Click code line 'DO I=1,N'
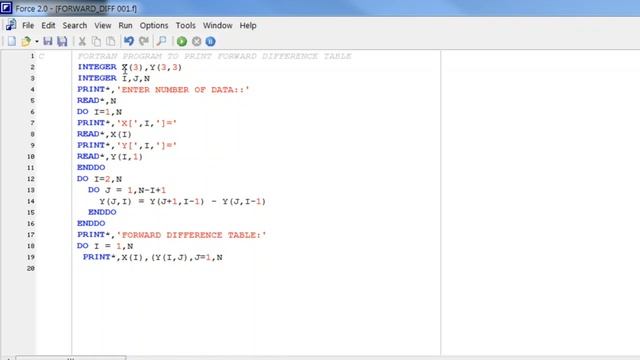This screenshot has height=360, width=640. pyautogui.click(x=100, y=111)
